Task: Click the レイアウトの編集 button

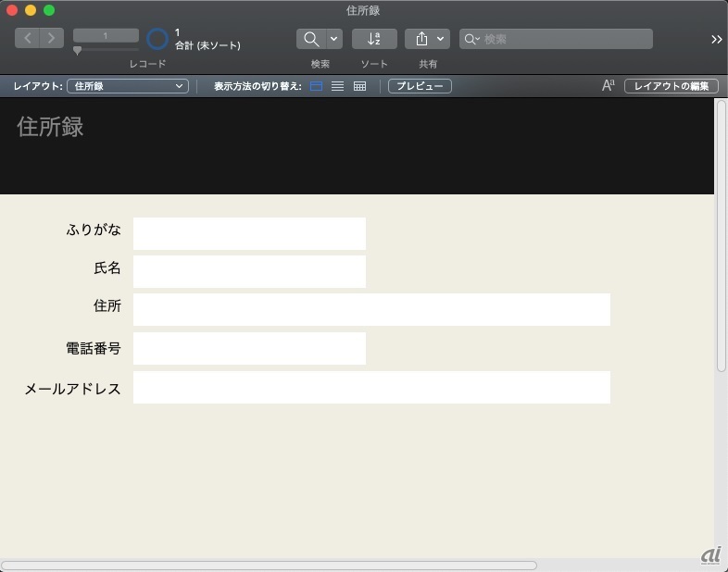Action: [x=672, y=86]
